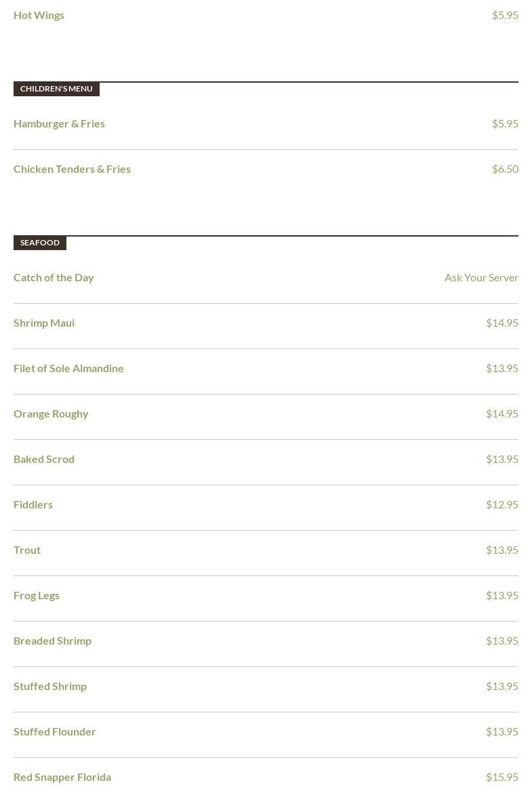The height and width of the screenshot is (787, 532).
Task: Click the Ask Your Server text
Action: point(481,277)
